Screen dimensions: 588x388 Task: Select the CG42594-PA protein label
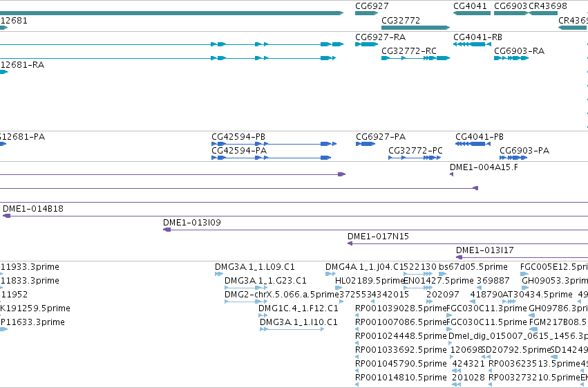[239, 151]
